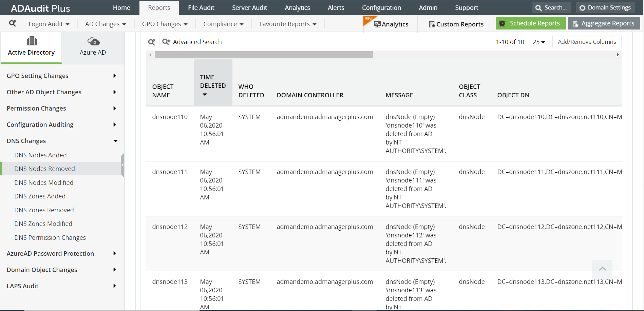This screenshot has width=644, height=311.
Task: Open the DNS Zones Removed report
Action: click(x=44, y=210)
